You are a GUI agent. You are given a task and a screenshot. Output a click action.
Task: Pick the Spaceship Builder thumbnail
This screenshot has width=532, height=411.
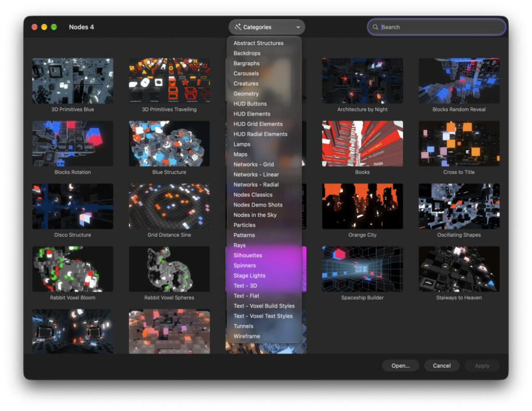coord(362,269)
